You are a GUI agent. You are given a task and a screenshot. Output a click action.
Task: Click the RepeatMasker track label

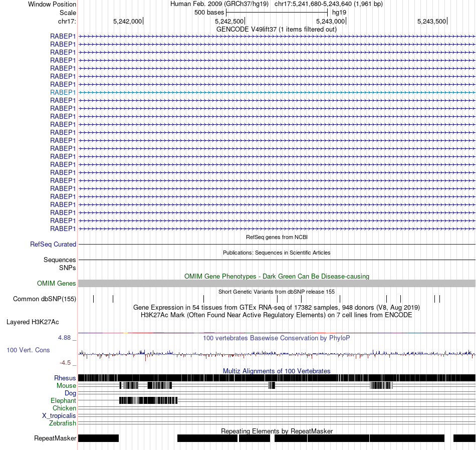55,438
